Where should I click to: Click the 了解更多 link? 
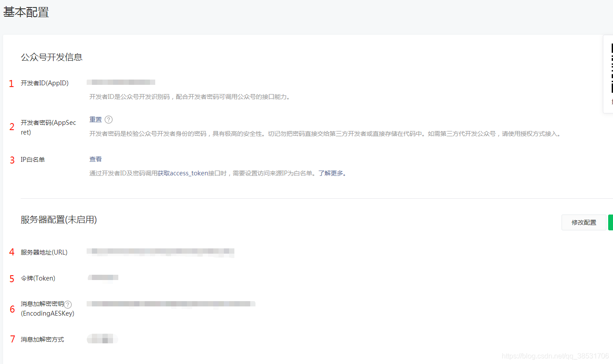click(331, 173)
